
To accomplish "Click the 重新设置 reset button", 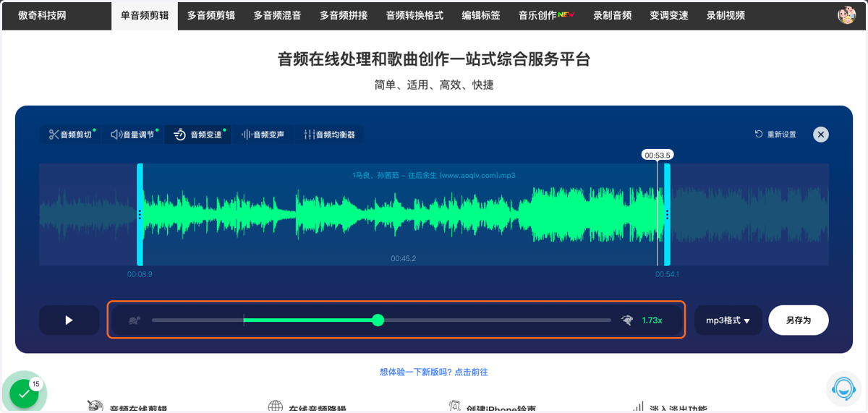I will [x=775, y=135].
